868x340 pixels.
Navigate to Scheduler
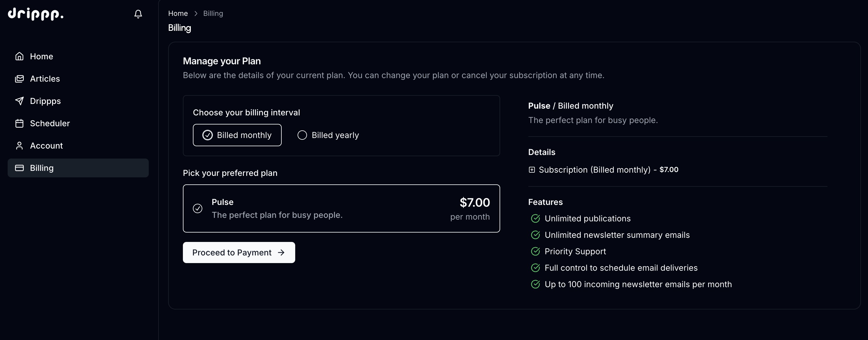pos(78,123)
